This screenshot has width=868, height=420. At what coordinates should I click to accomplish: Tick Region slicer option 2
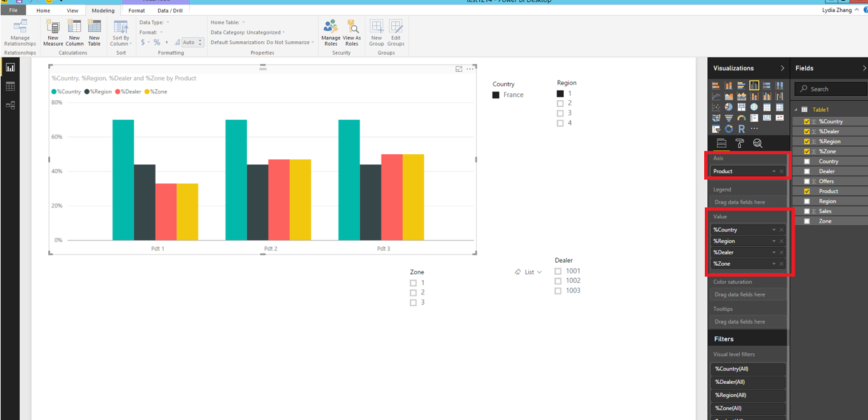tap(560, 103)
